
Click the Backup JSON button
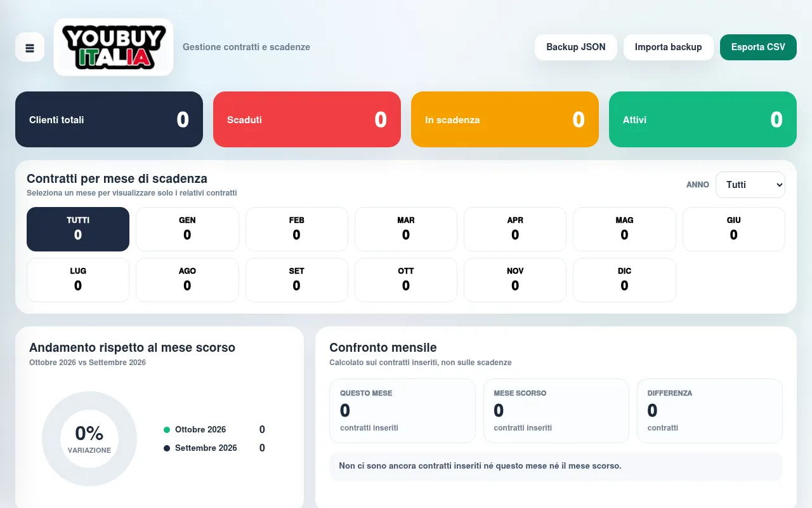coord(576,47)
